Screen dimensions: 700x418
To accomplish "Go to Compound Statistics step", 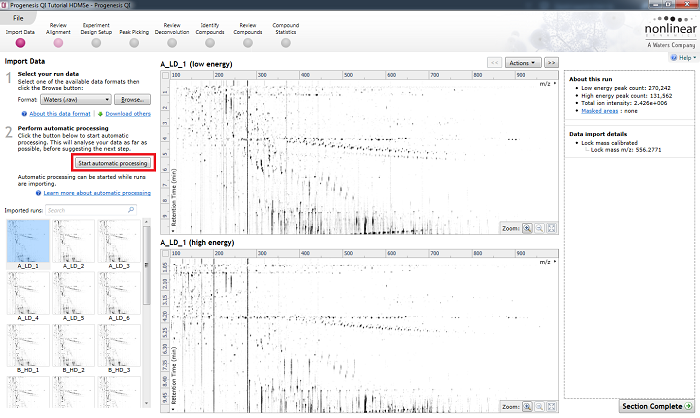I will click(x=286, y=43).
